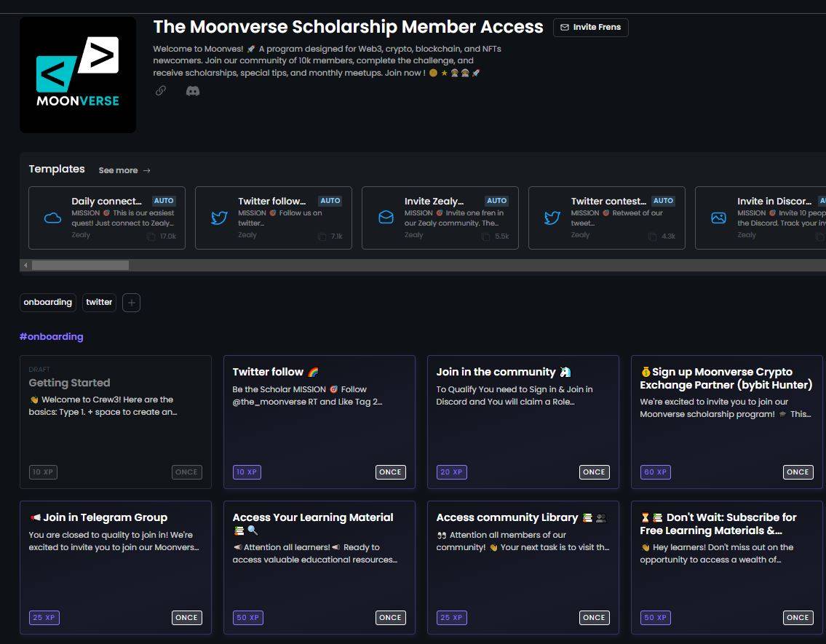This screenshot has height=644, width=826.
Task: Click the Twitter bird on Twitter follow template
Action: pyautogui.click(x=219, y=218)
